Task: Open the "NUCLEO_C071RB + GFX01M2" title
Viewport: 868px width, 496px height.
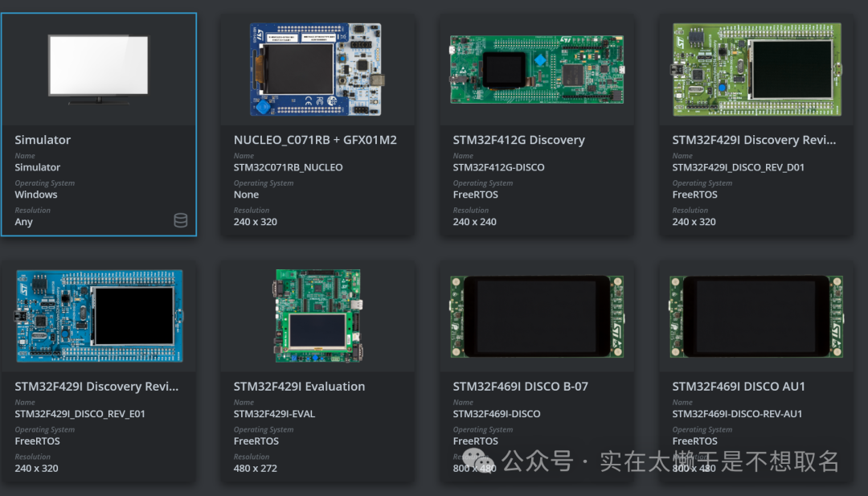Action: point(315,140)
